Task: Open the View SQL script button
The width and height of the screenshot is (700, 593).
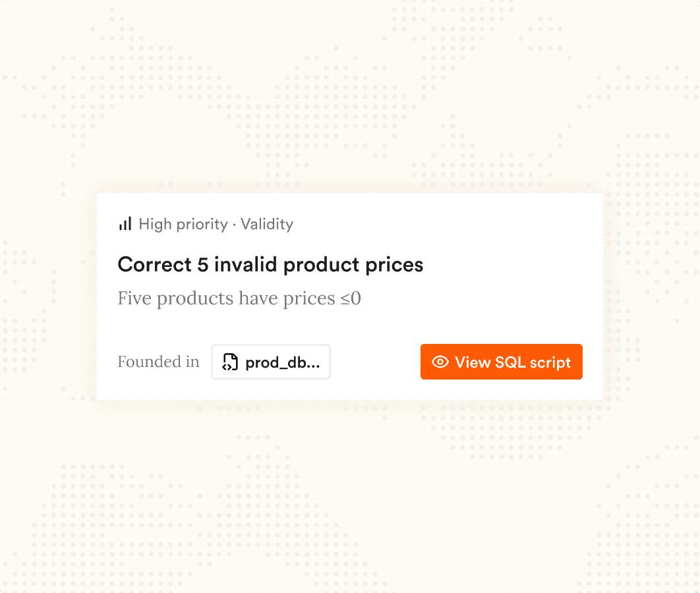Action: [501, 362]
